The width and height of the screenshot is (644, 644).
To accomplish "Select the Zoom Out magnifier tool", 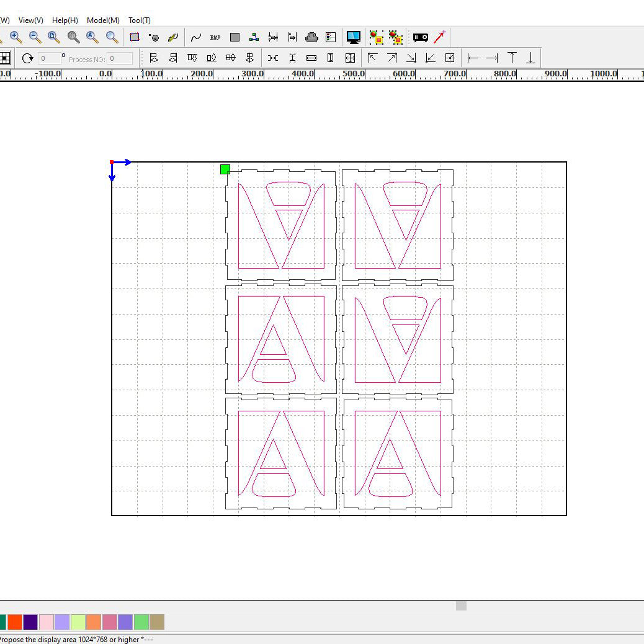I will coord(35,37).
